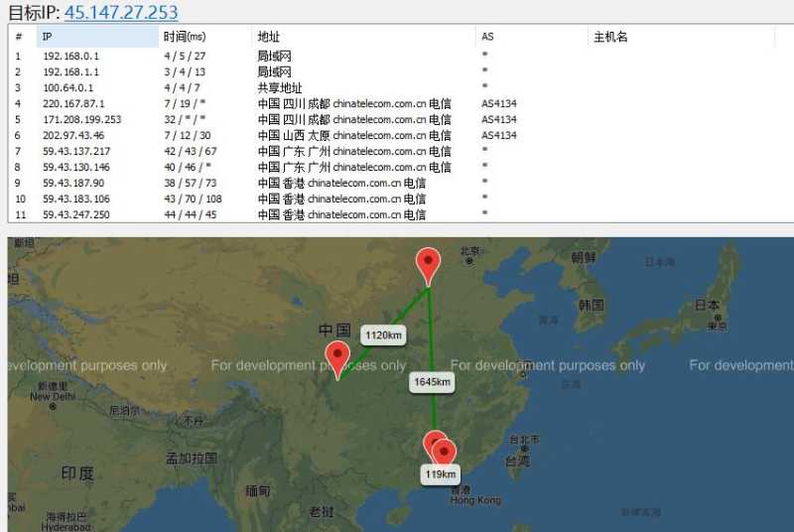This screenshot has height=532, width=794.
Task: Sort by the AS column header
Action: (x=532, y=37)
